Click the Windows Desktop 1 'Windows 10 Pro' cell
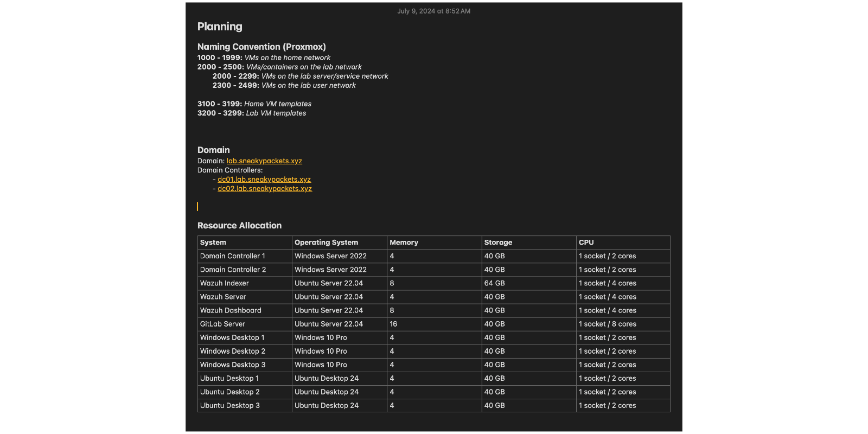The width and height of the screenshot is (868, 434). (x=340, y=337)
